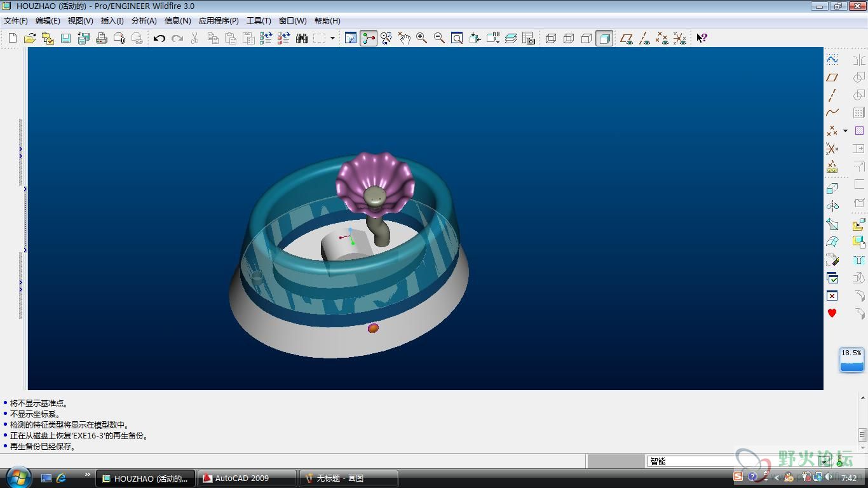
Task: Click the 18.5% memory gauge widget
Action: [851, 360]
